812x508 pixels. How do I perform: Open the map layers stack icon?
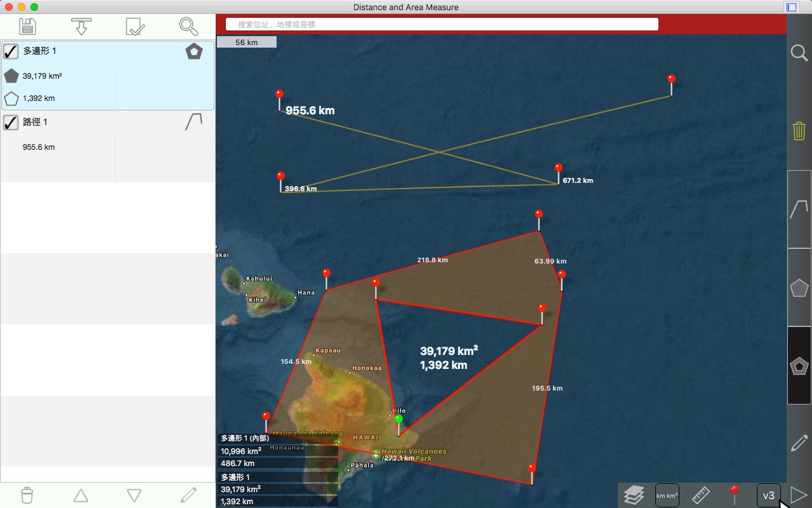click(634, 495)
